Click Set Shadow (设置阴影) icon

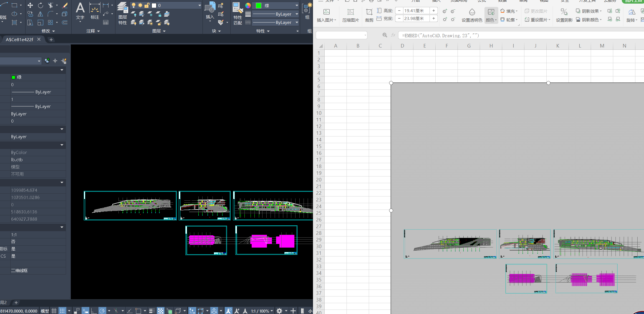click(564, 15)
